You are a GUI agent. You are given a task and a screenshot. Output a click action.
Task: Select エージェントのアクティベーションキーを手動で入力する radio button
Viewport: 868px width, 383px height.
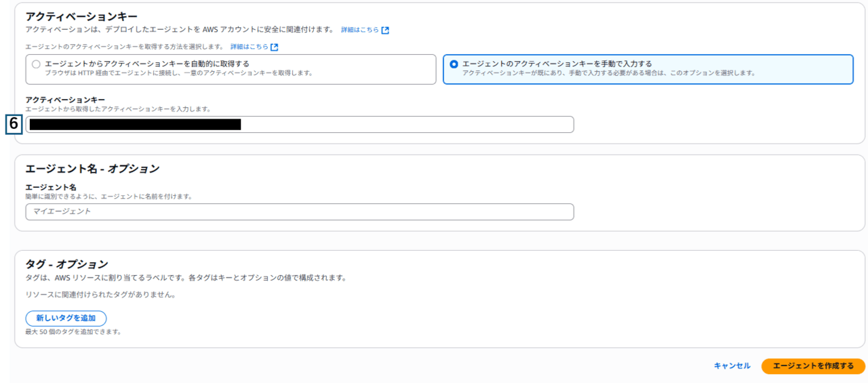pos(454,64)
